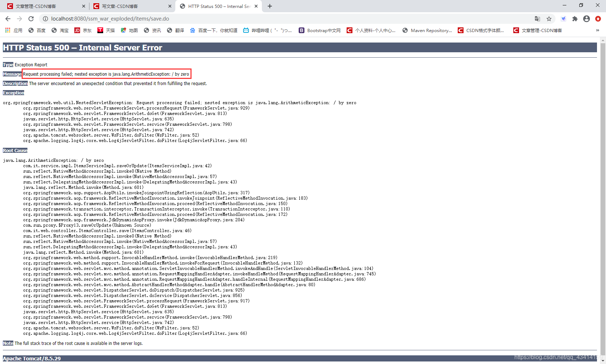Open the blue bird extension icon
The width and height of the screenshot is (606, 364).
(563, 19)
